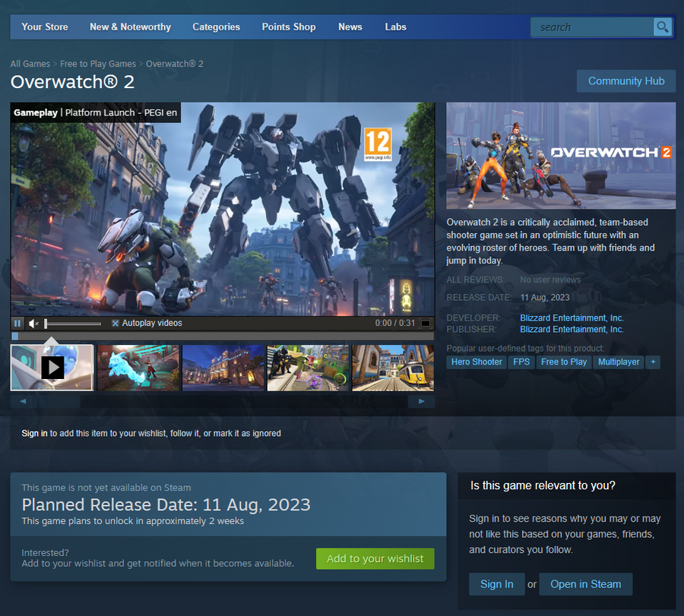Go to the News section

coord(350,27)
